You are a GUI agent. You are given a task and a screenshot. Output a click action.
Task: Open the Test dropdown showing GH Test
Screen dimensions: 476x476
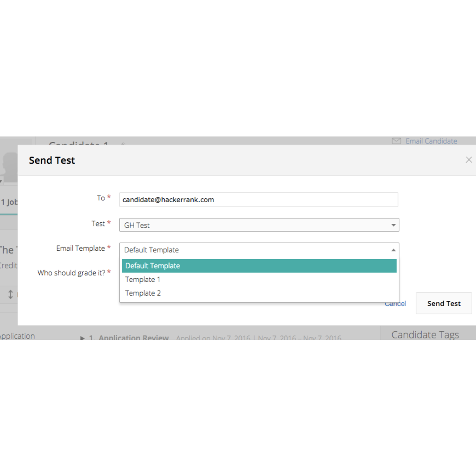pyautogui.click(x=259, y=225)
